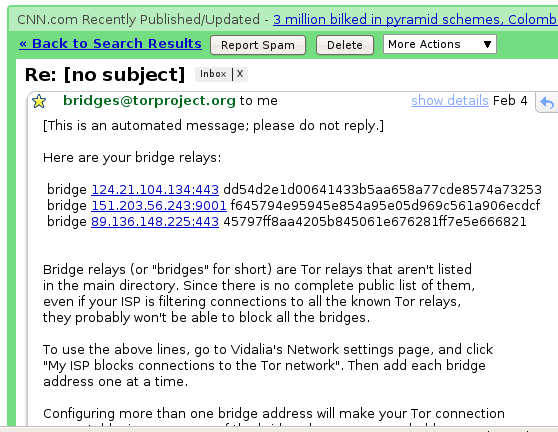Delete this email conversation
Screen dimensions: 558x432
[x=344, y=45]
